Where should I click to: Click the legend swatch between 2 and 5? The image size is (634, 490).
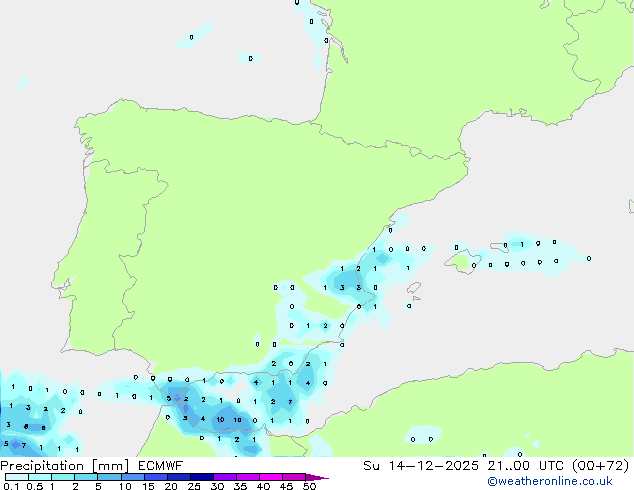click(86, 477)
